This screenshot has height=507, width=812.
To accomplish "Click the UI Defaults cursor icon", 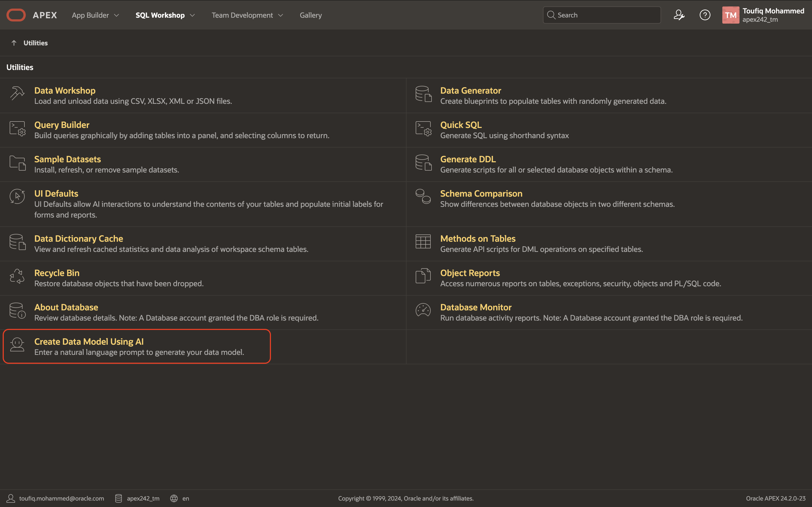I will point(17,197).
